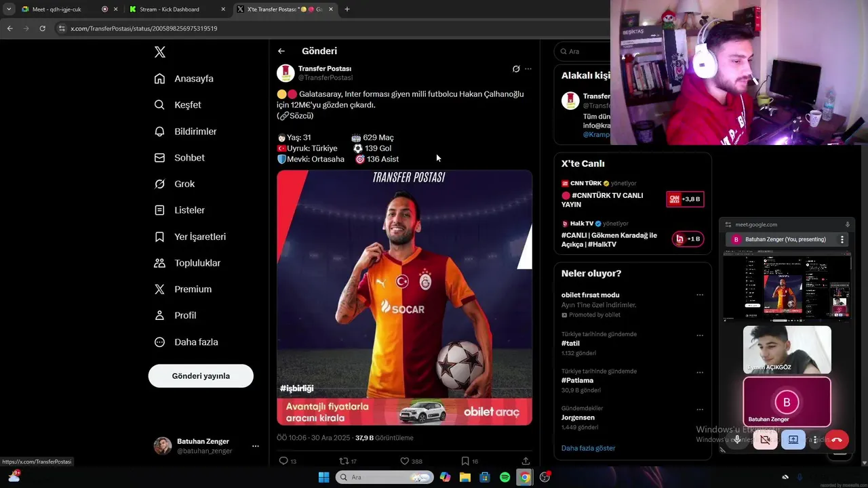This screenshot has height=488, width=868.
Task: Click the back arrow next to Gönderi
Action: pyautogui.click(x=281, y=51)
